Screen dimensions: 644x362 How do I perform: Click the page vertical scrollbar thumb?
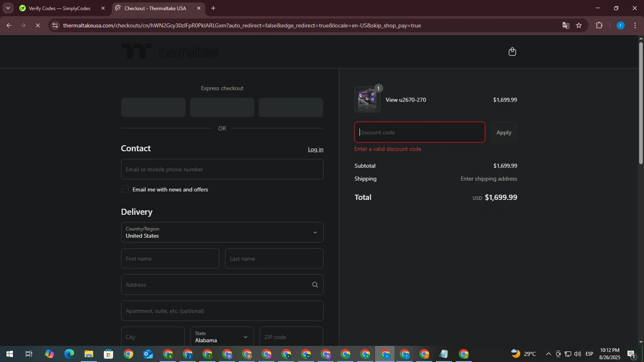tap(641, 103)
